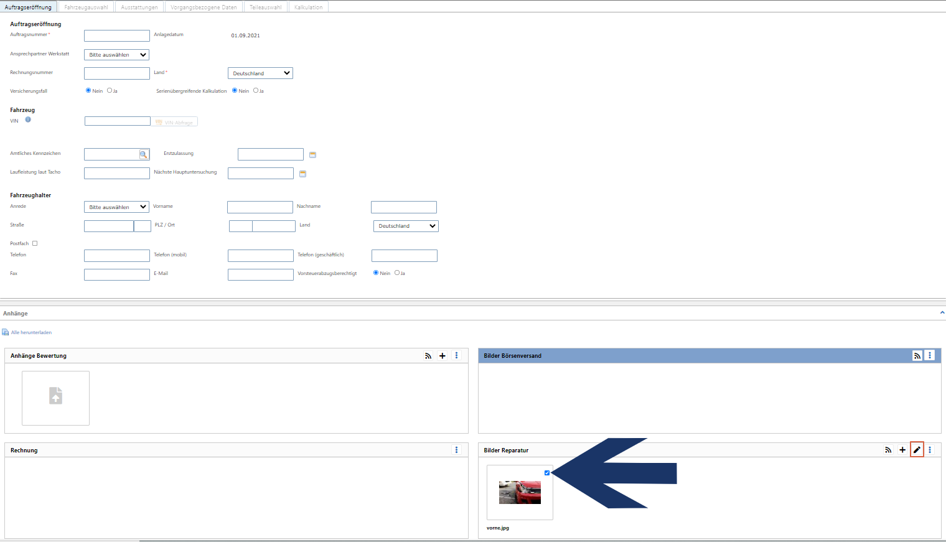Viewport: 946px width, 560px height.
Task: Switch to Vorgangsbezogene Daten tab
Action: pyautogui.click(x=204, y=7)
